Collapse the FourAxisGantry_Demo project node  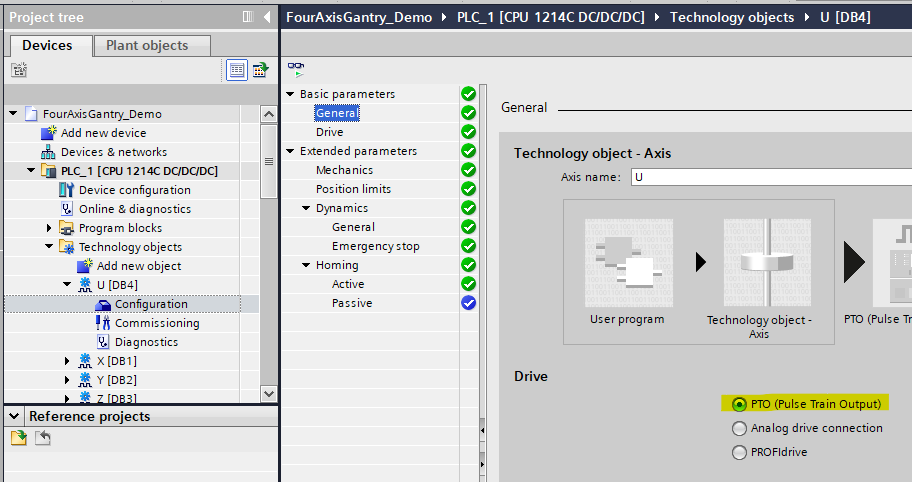(x=13, y=113)
